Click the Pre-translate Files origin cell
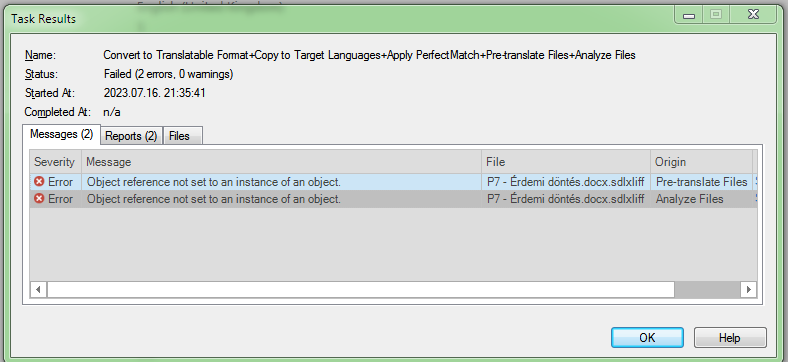Screen dimensions: 788x362 pyautogui.click(x=701, y=182)
